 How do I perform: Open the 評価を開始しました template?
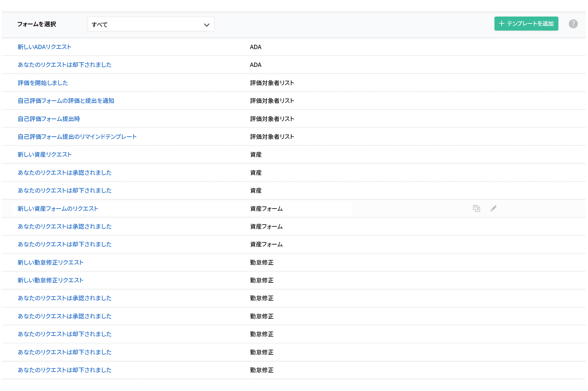click(x=43, y=83)
